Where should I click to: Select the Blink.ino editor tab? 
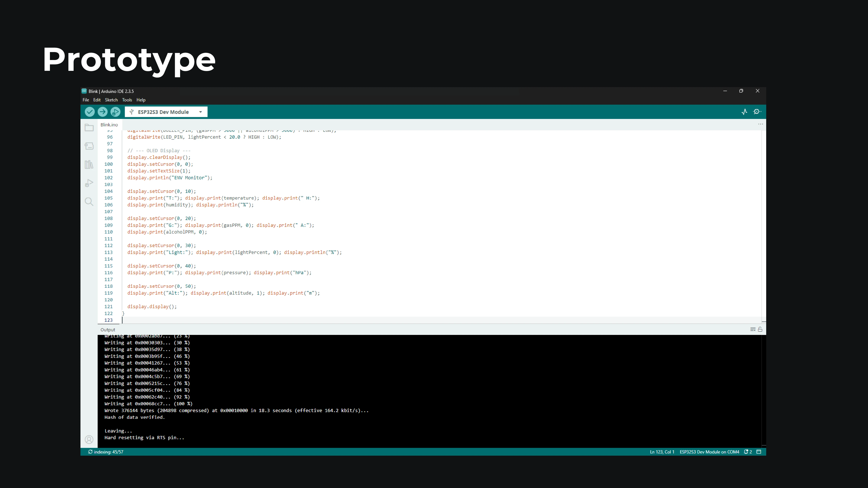(x=109, y=125)
